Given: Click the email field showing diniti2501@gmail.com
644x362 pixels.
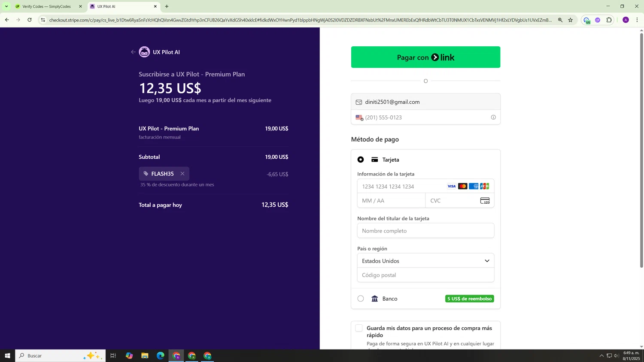Looking at the screenshot, I should (x=425, y=102).
